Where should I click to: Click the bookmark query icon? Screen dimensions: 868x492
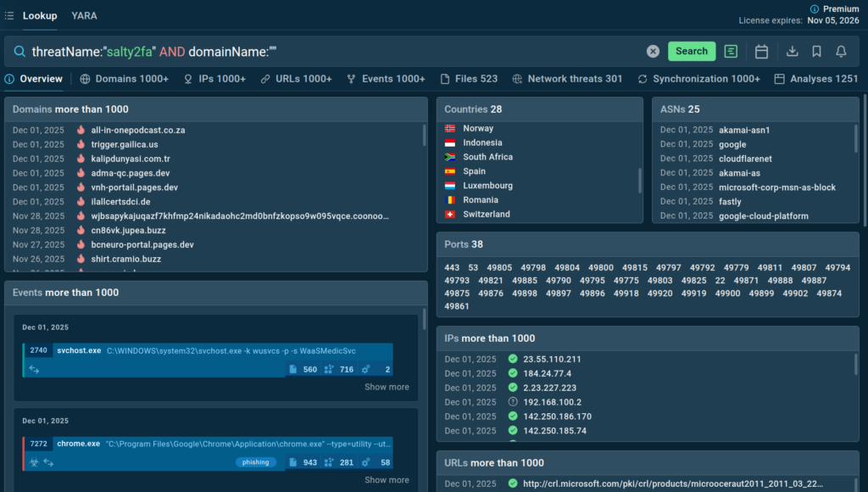pyautogui.click(x=816, y=52)
